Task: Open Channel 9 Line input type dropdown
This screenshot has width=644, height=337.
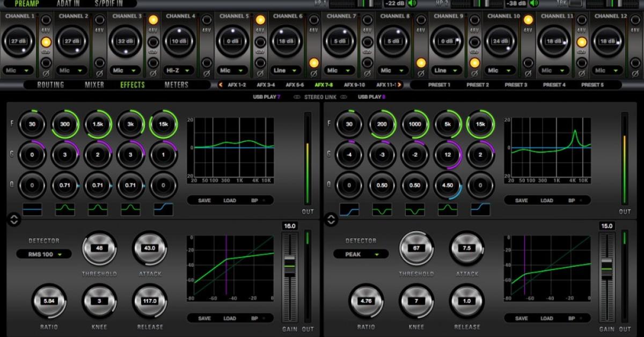Action: 447,70
